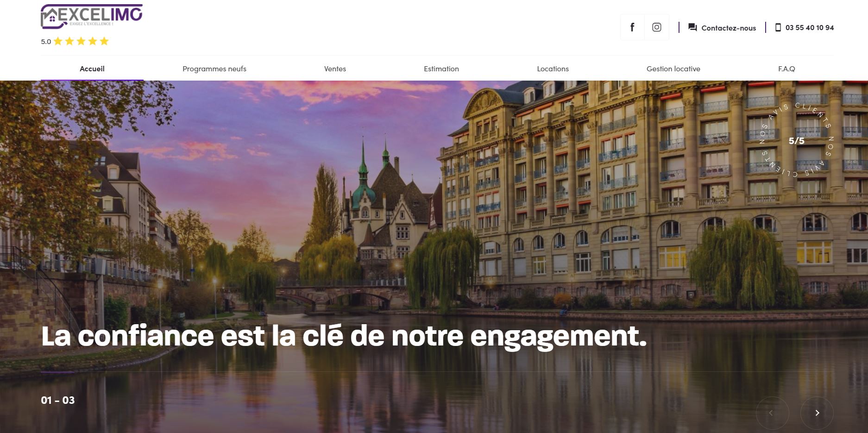Go to the Estimation page
The width and height of the screenshot is (868, 433).
[x=441, y=69]
